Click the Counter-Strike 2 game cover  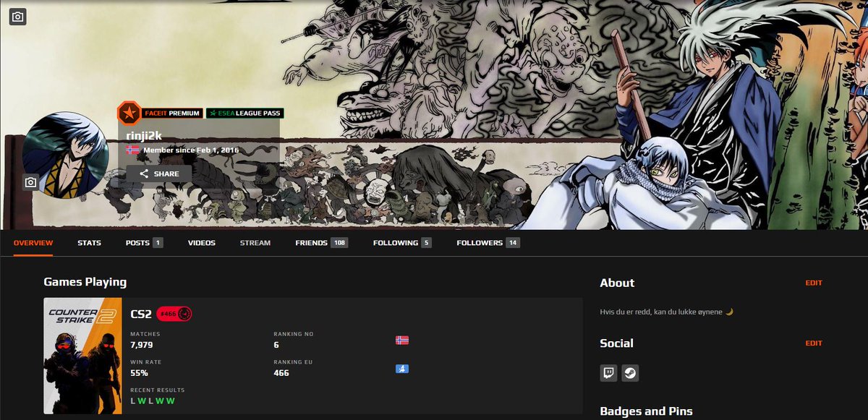[82, 356]
